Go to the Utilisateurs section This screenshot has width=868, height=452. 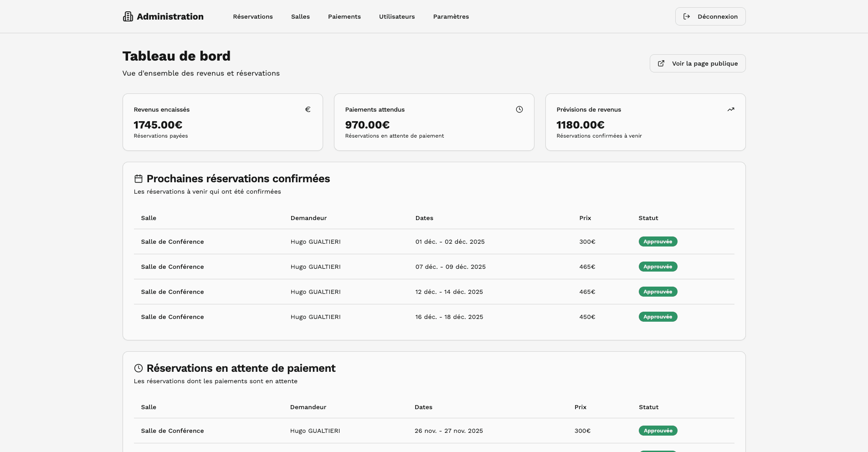(397, 16)
